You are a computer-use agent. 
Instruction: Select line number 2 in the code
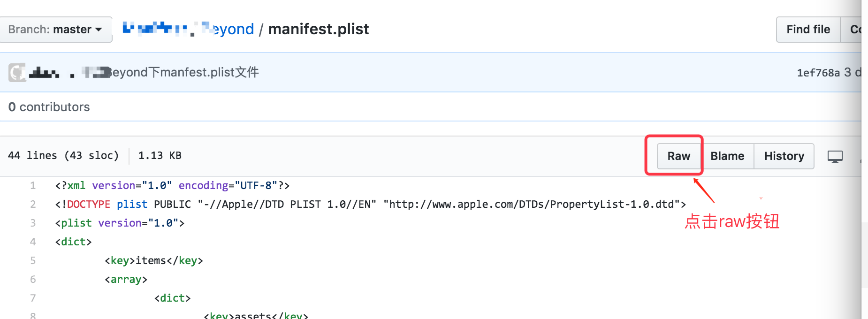(x=33, y=205)
